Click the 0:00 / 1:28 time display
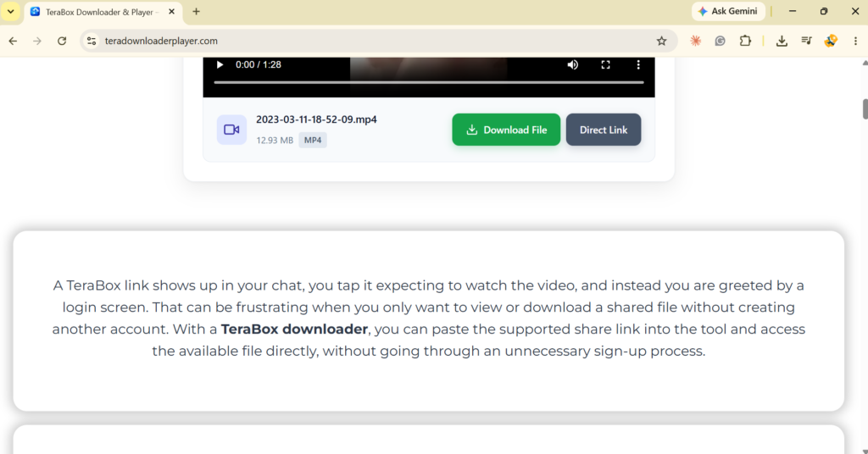The height and width of the screenshot is (454, 868). tap(259, 64)
